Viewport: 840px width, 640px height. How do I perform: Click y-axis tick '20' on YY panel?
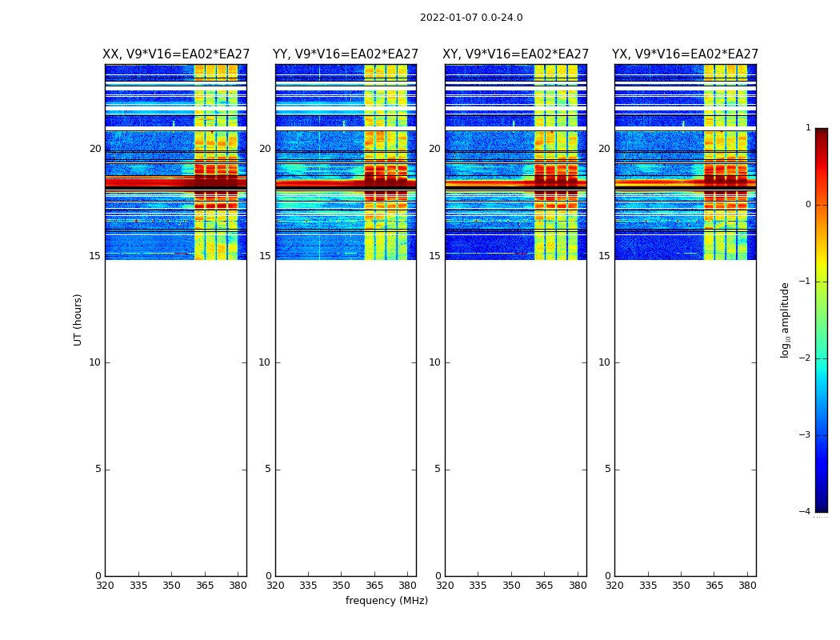pos(265,148)
